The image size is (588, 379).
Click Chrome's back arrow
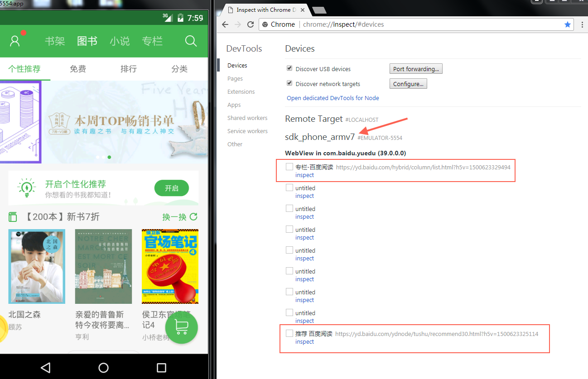(x=225, y=24)
